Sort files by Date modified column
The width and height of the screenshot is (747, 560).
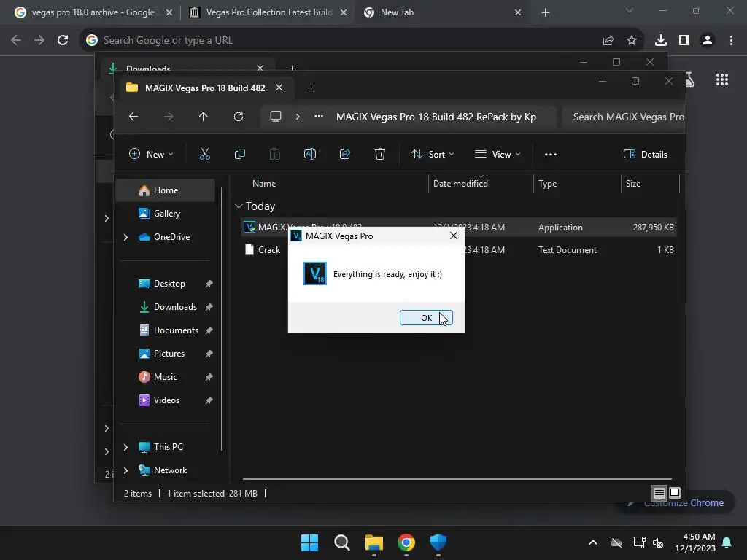pos(460,183)
